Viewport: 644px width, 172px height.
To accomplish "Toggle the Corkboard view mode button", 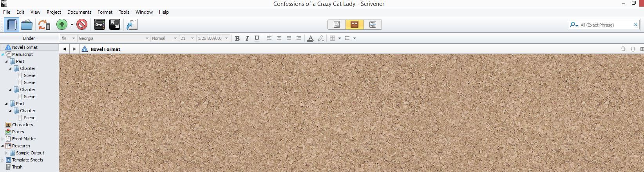I will (355, 25).
